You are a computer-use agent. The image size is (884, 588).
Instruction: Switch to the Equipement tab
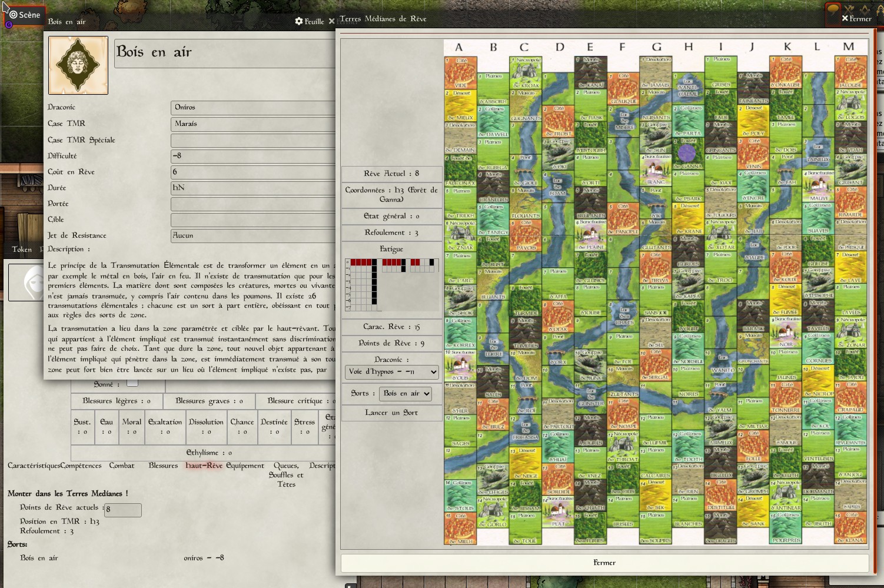coord(245,466)
